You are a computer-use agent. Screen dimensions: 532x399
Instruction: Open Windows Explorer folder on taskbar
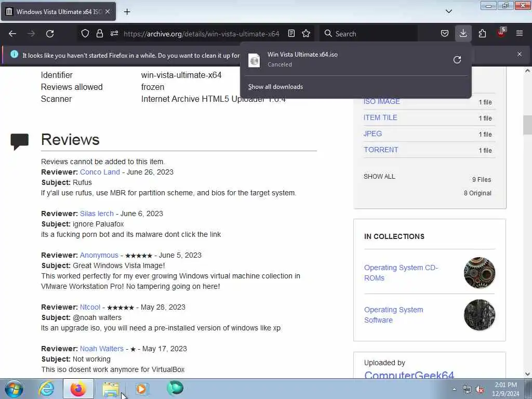111,389
